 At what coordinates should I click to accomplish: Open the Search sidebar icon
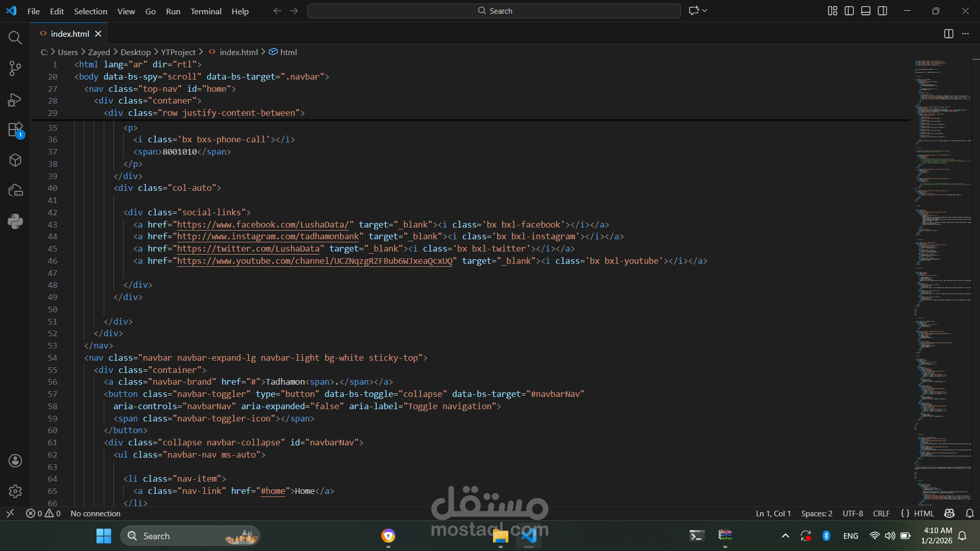[15, 38]
